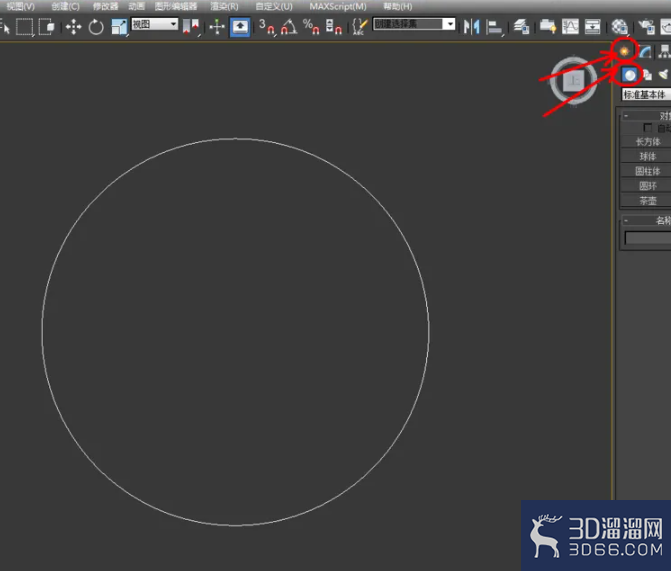The image size is (671, 571).
Task: Open the 图形编辑器 menu
Action: 176,6
